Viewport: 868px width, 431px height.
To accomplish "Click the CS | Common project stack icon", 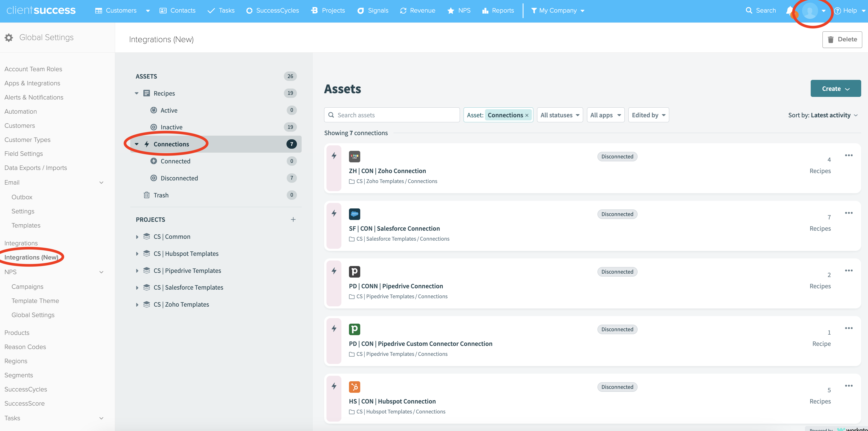I will (x=146, y=236).
